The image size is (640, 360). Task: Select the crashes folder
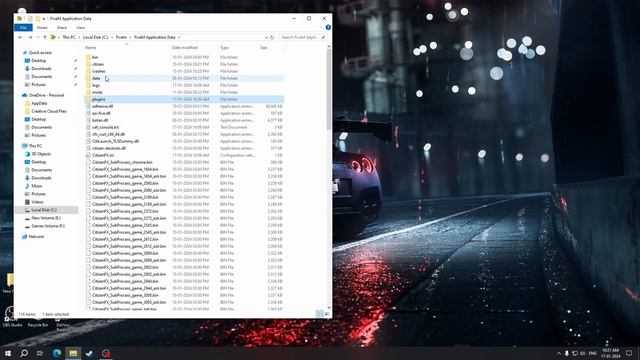tap(98, 71)
